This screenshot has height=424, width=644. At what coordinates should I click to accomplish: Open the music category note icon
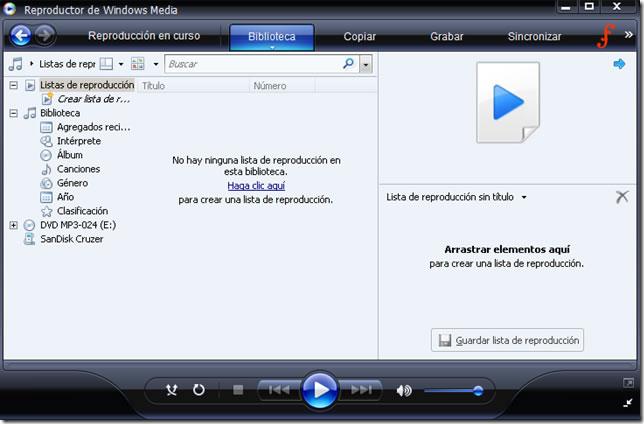16,64
